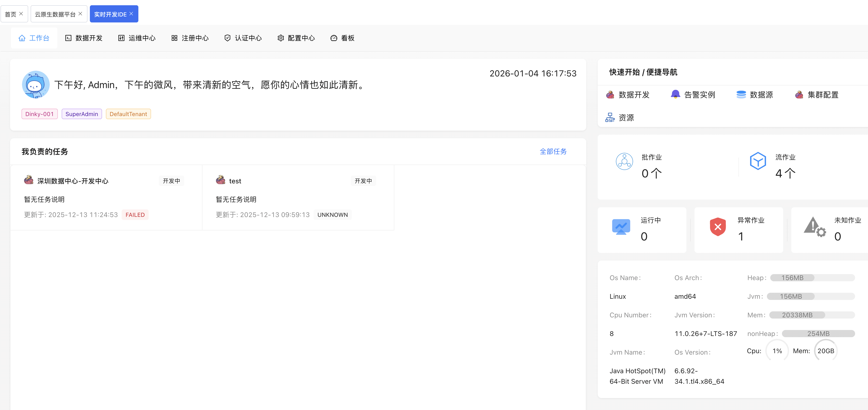Open the 数据源 database icon shortcut
Viewport: 868px width, 410px height.
click(741, 95)
